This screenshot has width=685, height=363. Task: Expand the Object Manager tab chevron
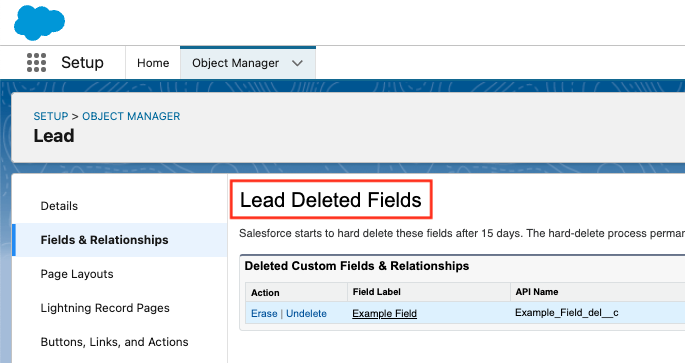[x=298, y=63]
